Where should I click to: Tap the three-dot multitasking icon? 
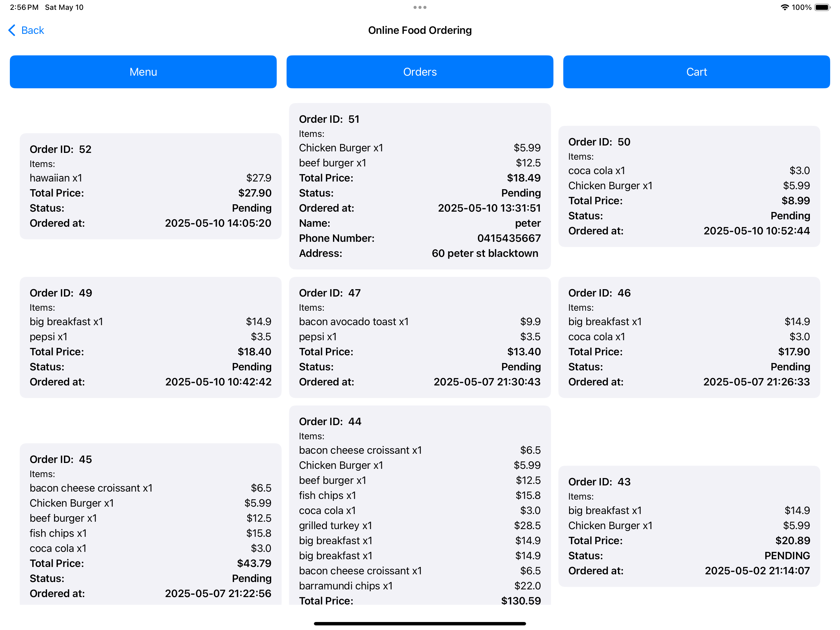coord(420,7)
